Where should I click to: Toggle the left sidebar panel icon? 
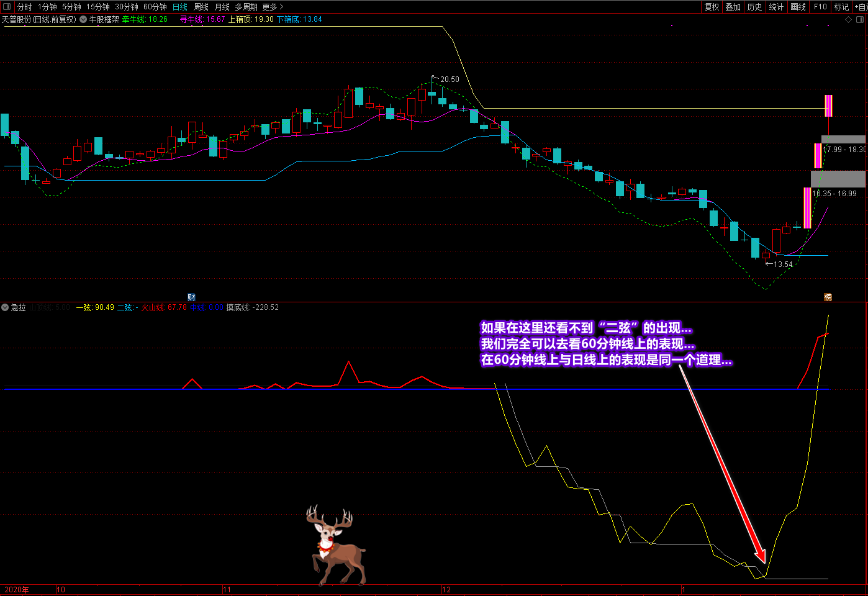tap(7, 7)
